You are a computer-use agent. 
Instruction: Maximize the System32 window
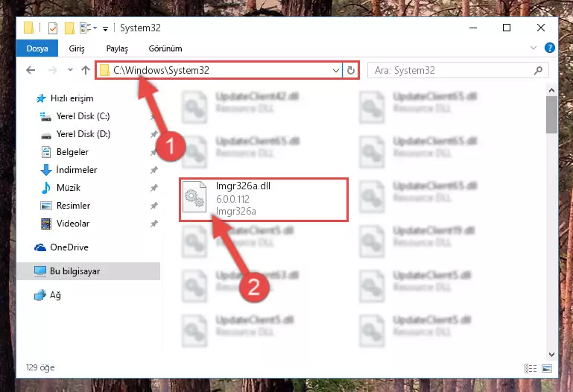(507, 28)
